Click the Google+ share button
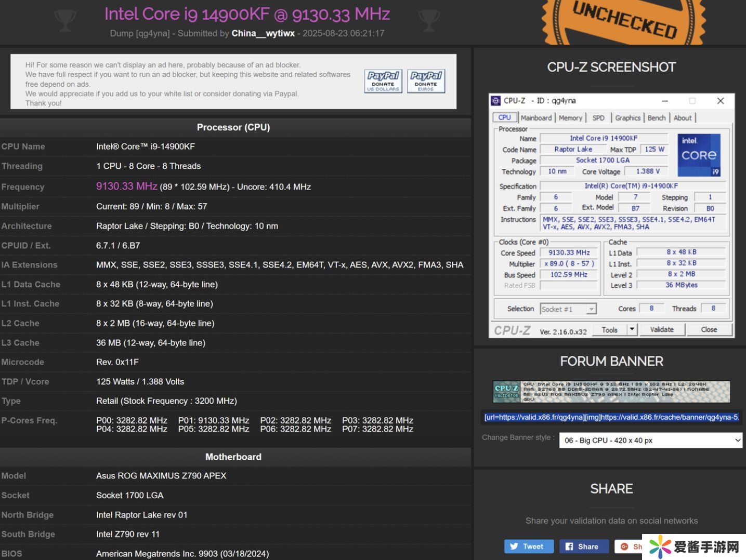 pos(629,546)
